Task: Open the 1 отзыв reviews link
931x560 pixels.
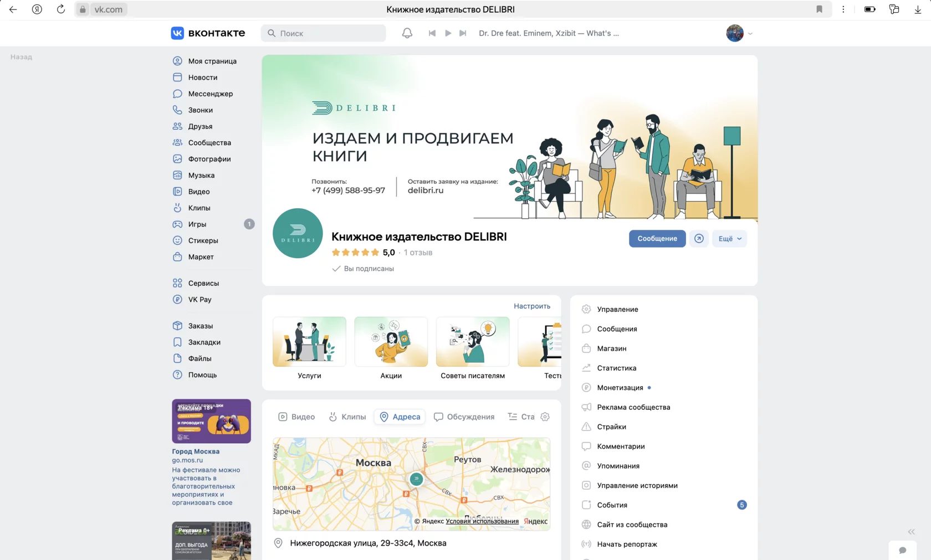Action: (x=418, y=253)
